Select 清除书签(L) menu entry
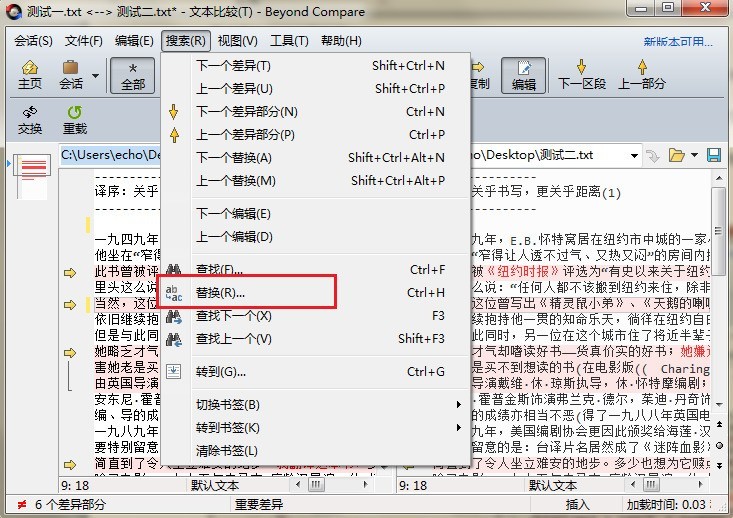The width and height of the screenshot is (733, 518). (x=316, y=451)
